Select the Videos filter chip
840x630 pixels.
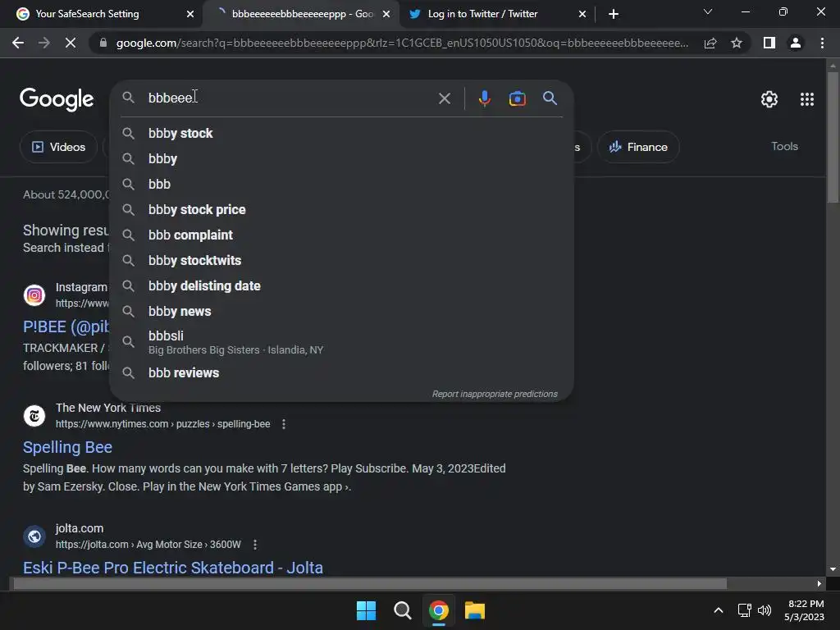click(x=59, y=147)
